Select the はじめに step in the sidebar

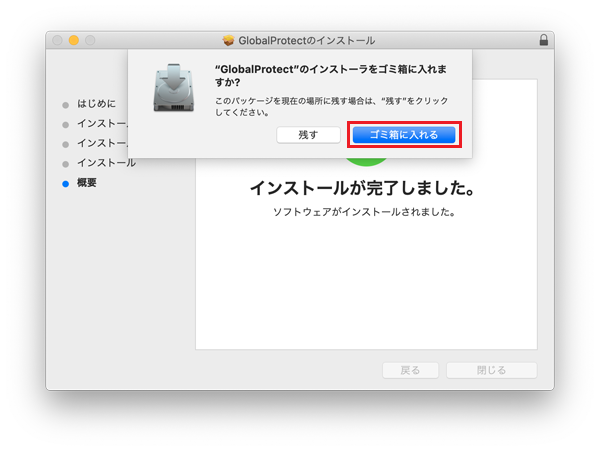tap(97, 104)
